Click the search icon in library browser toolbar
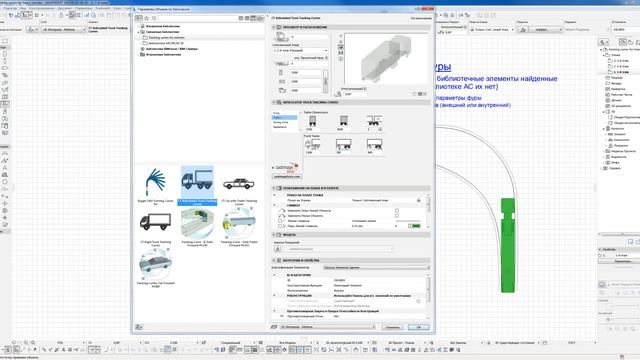 point(154,18)
